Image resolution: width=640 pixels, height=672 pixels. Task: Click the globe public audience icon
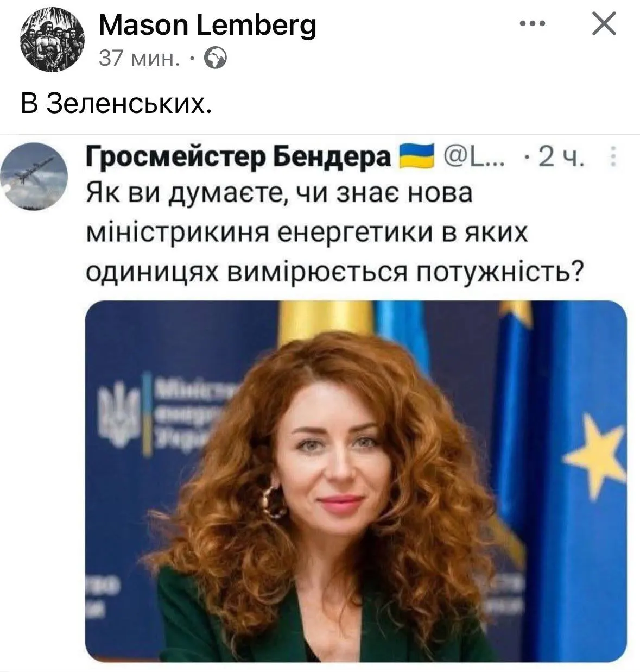(x=215, y=58)
